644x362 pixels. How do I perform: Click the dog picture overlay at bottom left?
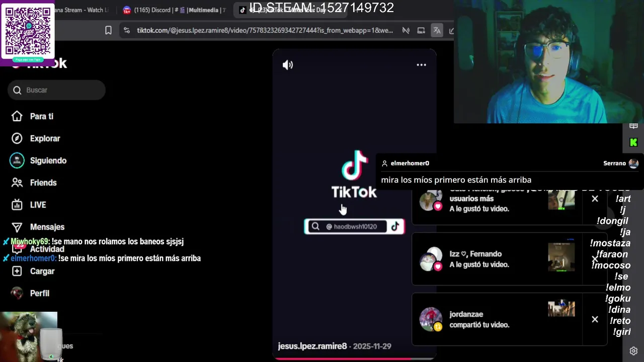click(x=29, y=336)
